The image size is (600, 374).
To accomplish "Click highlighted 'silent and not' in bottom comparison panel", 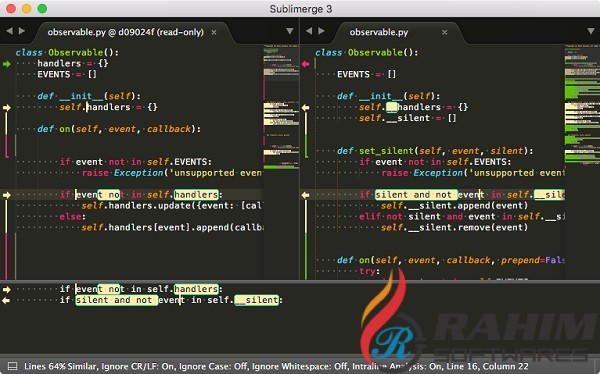I will click(x=116, y=300).
